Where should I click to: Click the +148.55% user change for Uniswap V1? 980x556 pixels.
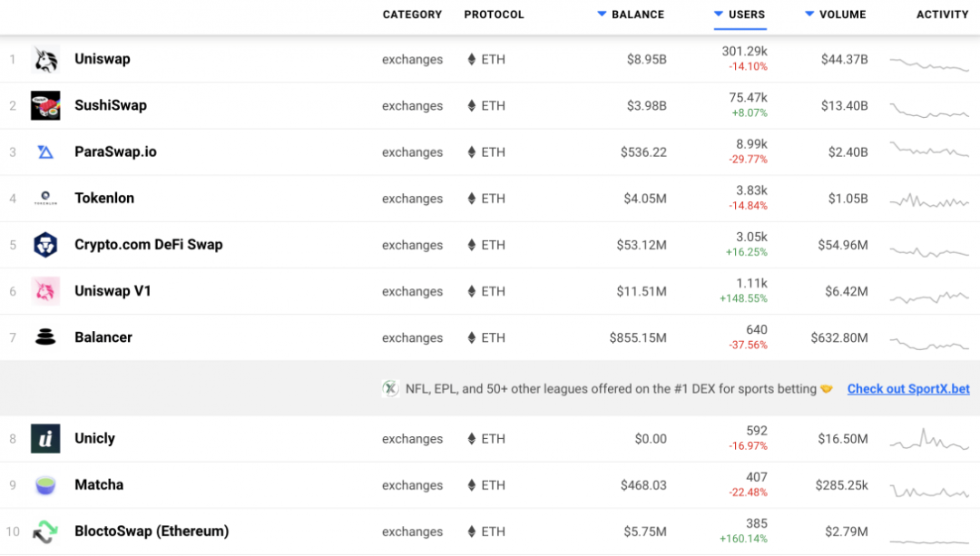click(x=743, y=298)
